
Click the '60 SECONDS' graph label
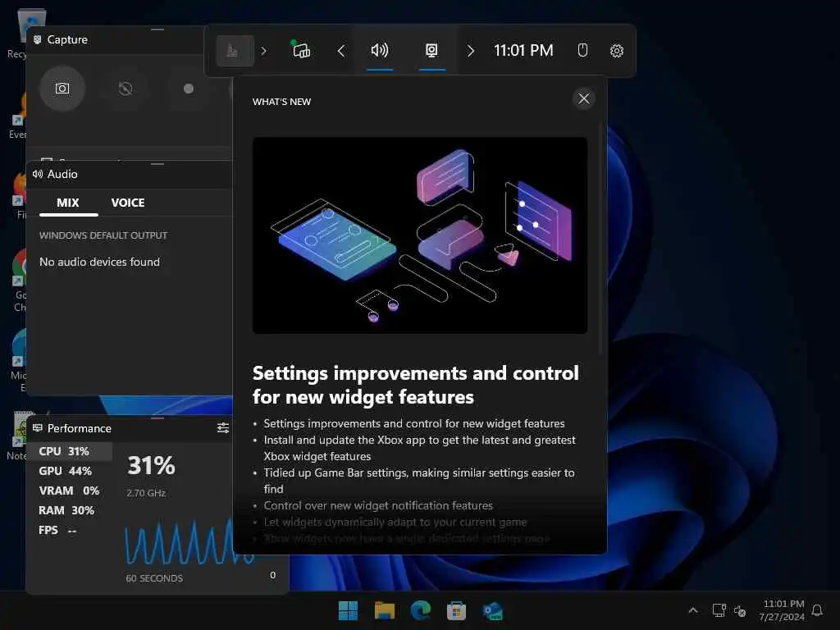point(154,578)
